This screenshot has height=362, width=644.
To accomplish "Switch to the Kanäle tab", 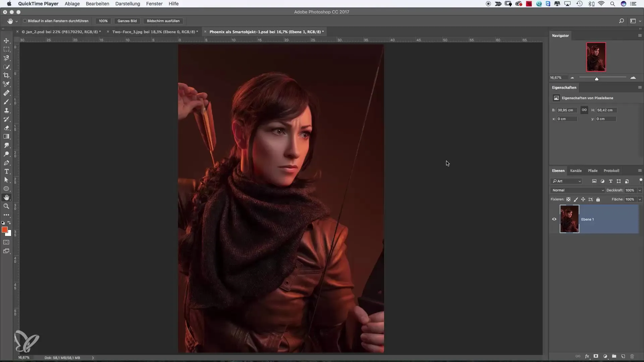I will coord(576,171).
